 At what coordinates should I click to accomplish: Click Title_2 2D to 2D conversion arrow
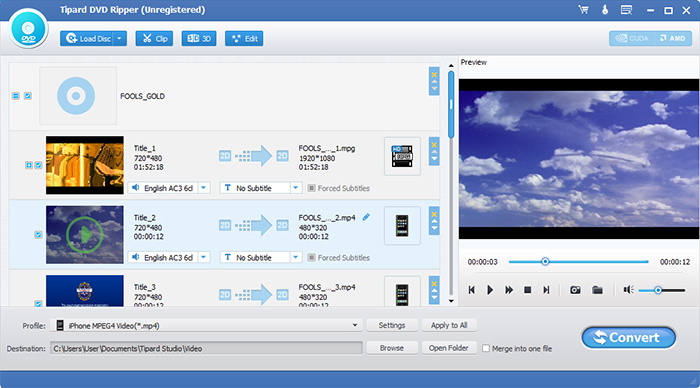click(254, 225)
